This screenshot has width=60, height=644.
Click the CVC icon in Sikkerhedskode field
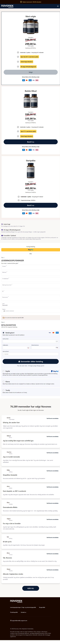pyautogui.click(x=57, y=348)
